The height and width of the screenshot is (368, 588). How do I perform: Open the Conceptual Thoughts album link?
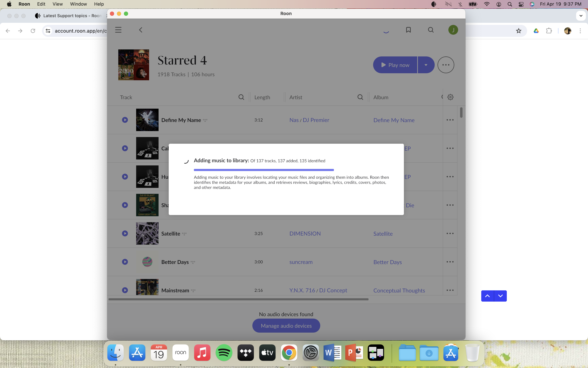pyautogui.click(x=399, y=291)
